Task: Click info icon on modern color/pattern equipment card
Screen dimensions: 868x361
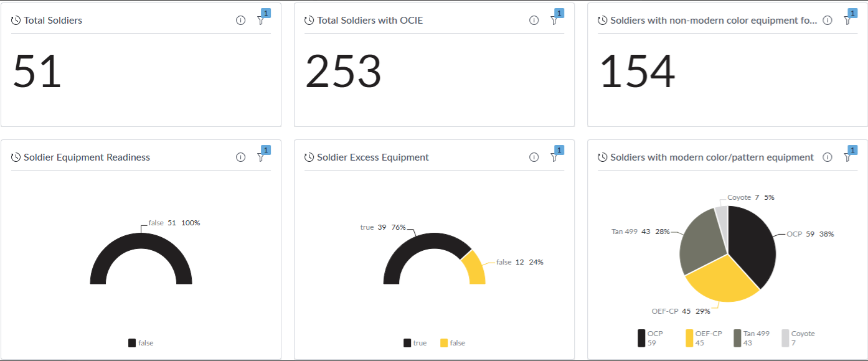Action: 827,157
